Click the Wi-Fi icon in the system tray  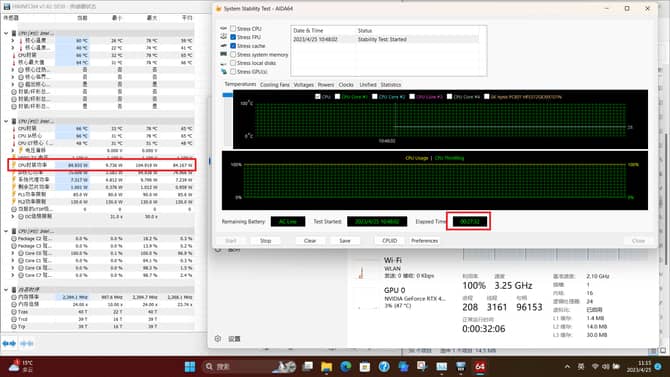[595, 367]
